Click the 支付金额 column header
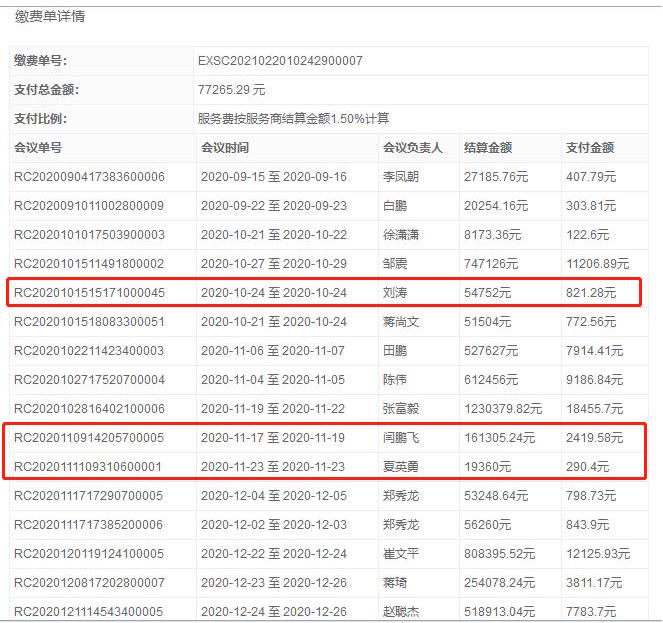Screen dimensions: 663x623 click(590, 148)
